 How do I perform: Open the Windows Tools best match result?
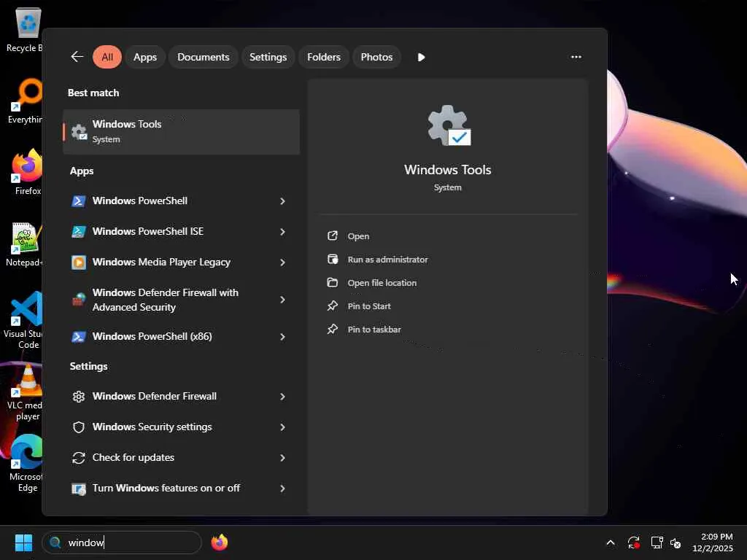(x=181, y=132)
